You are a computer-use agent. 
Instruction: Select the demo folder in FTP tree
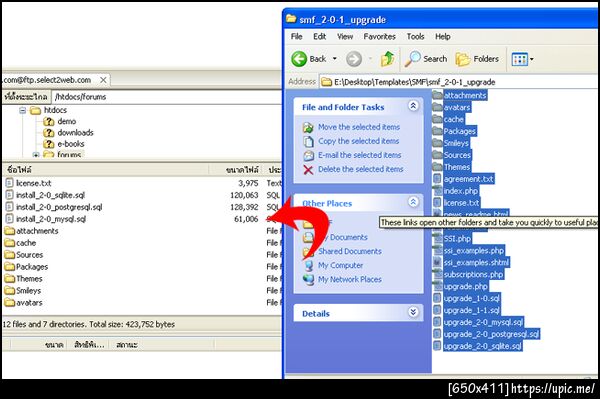tap(67, 121)
